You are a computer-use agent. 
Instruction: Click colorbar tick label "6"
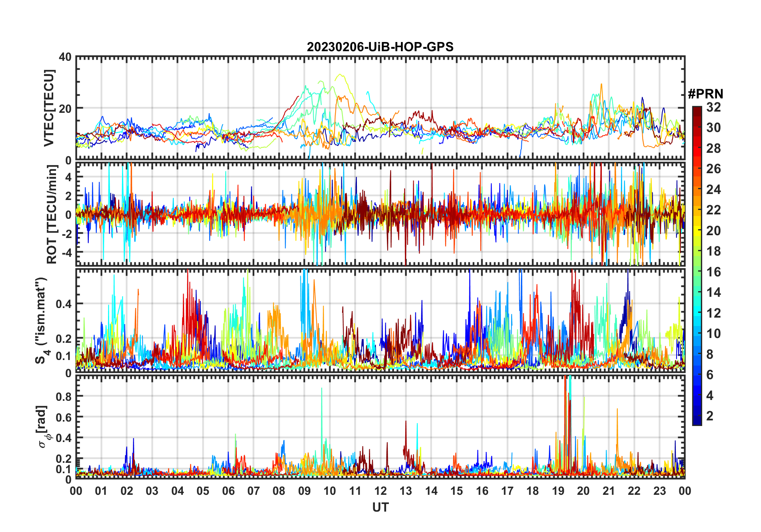tap(710, 375)
